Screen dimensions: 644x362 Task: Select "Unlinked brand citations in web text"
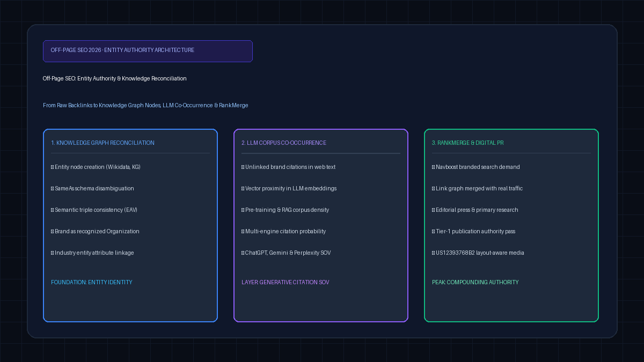coord(289,167)
